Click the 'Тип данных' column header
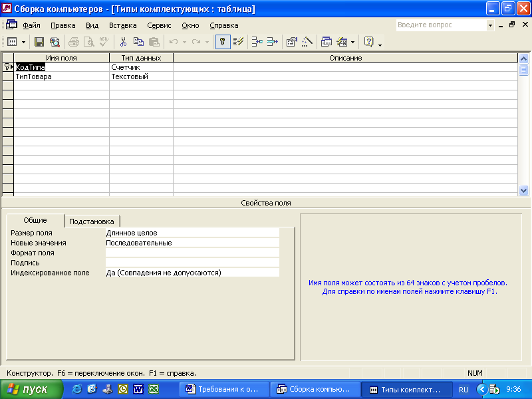 click(x=141, y=58)
